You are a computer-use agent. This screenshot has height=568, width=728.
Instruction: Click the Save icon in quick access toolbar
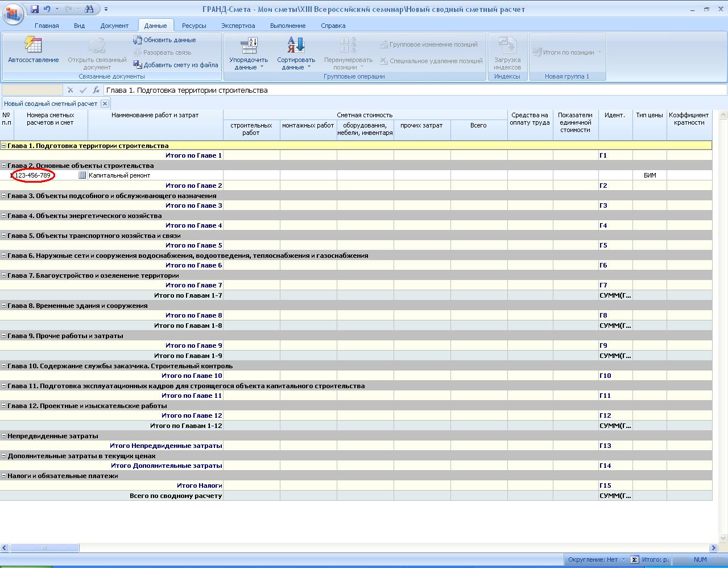point(35,9)
